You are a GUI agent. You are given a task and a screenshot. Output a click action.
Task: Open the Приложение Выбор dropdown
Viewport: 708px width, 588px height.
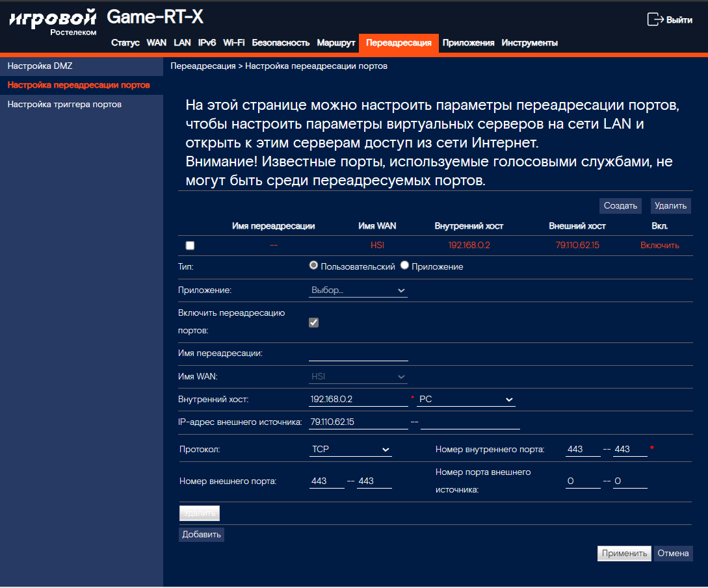358,290
